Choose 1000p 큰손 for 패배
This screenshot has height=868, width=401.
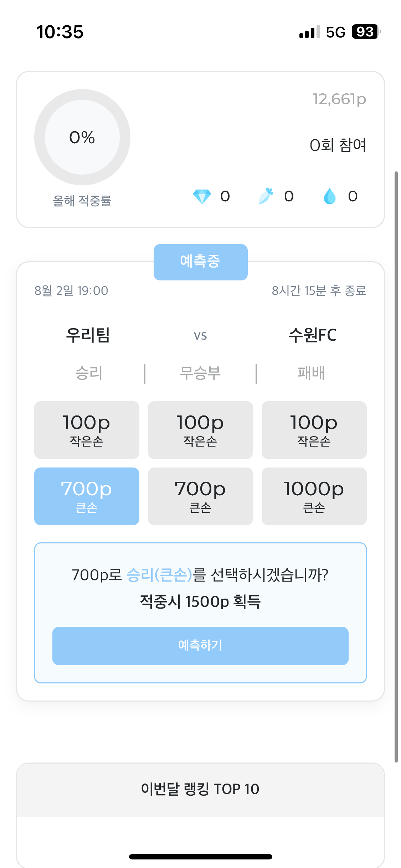tap(314, 496)
